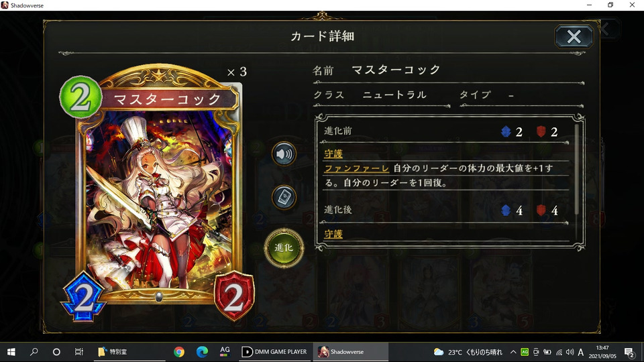Image resolution: width=644 pixels, height=362 pixels.
Task: Open the 特別室 folder taskbar item
Action: coord(113,352)
